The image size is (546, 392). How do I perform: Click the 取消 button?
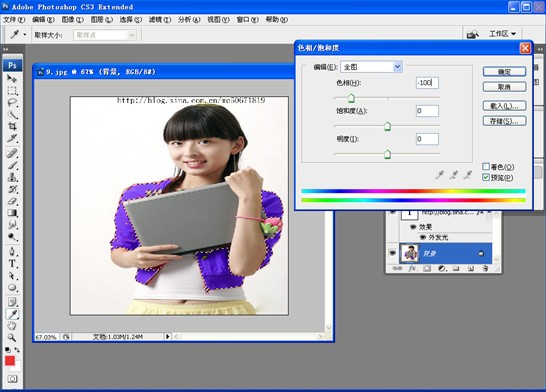pos(504,87)
